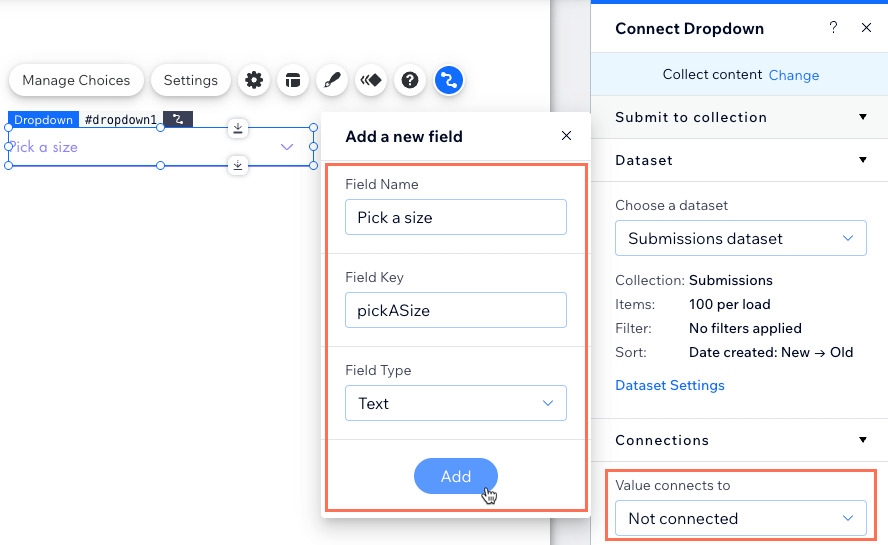The width and height of the screenshot is (888, 545).
Task: Open the Pick a size dropdown on canvas
Action: (x=161, y=147)
